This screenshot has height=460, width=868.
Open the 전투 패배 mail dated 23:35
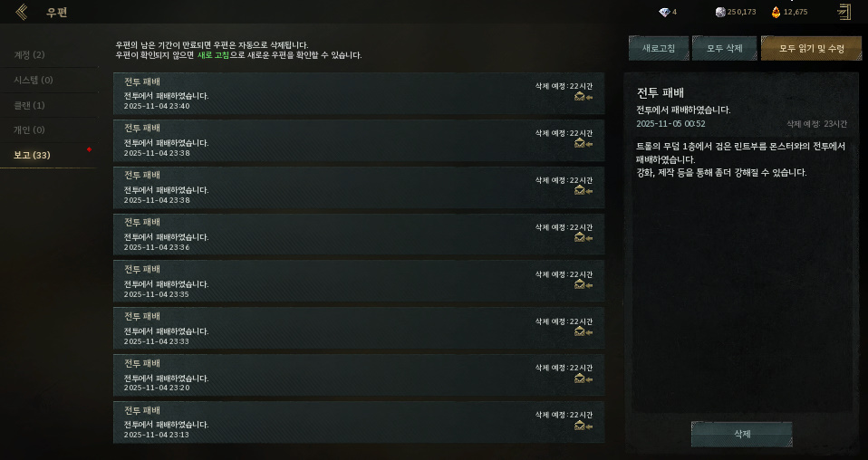(359, 282)
